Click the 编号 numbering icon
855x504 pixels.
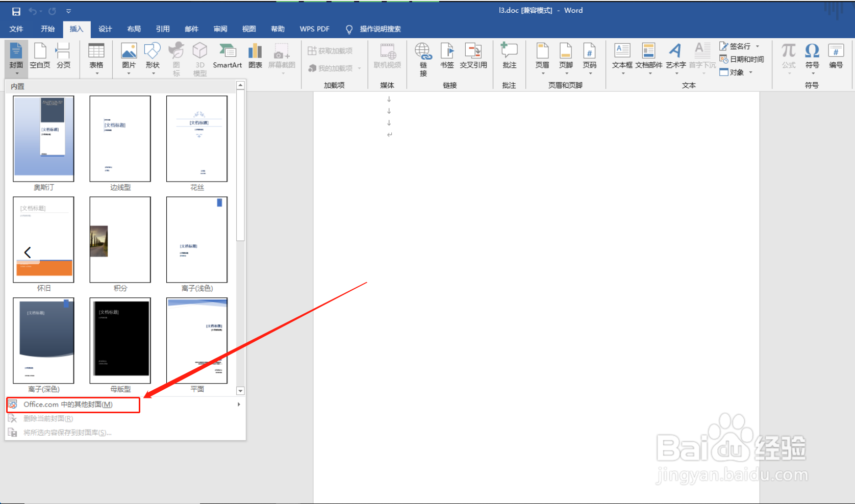point(836,52)
